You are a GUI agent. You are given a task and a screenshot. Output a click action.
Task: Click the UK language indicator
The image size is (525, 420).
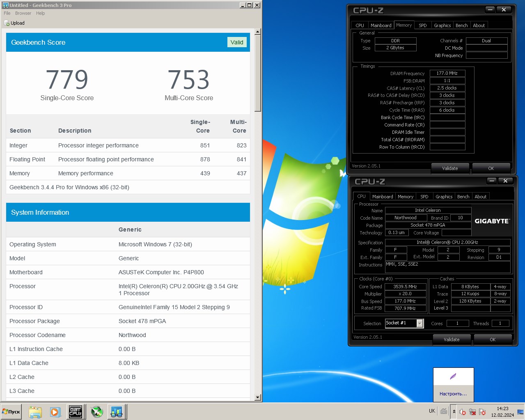(432, 411)
